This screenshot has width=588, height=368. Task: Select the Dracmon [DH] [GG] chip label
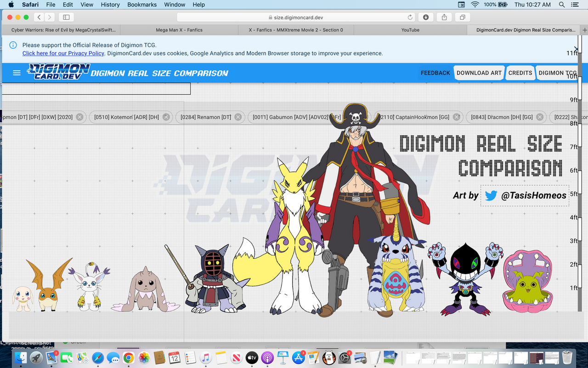(x=502, y=117)
